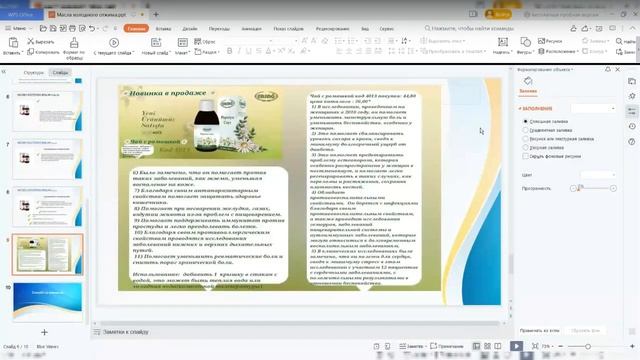Click the fit-slide-to-window icon
This screenshot has width=640, height=360.
[535, 346]
